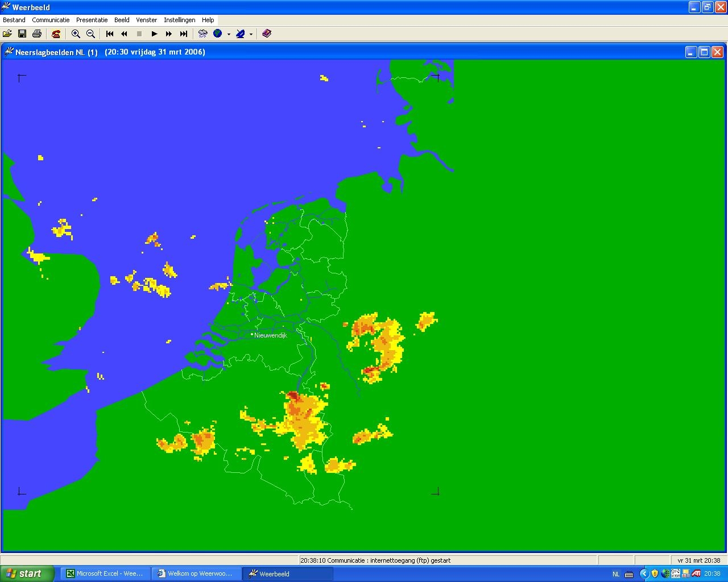The height and width of the screenshot is (582, 728).
Task: Open file with the folder icon
Action: (7, 34)
